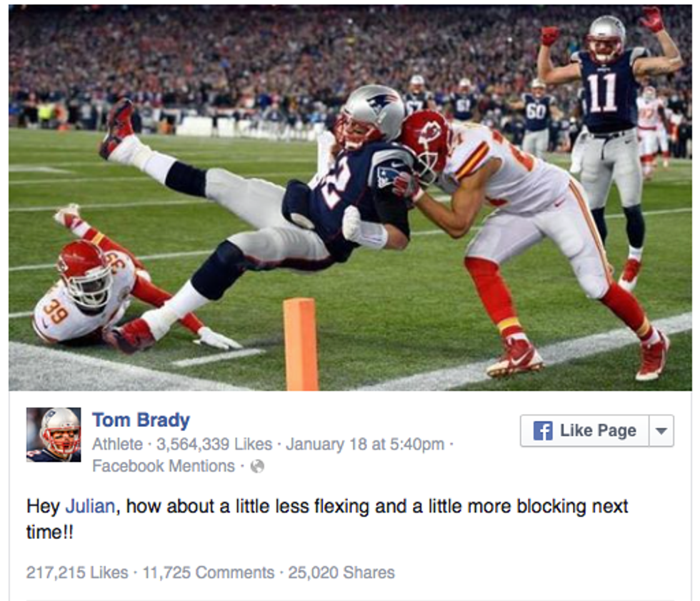Show the 11,725 Comments
Viewport: 700px width, 601px height.
pyautogui.click(x=209, y=572)
